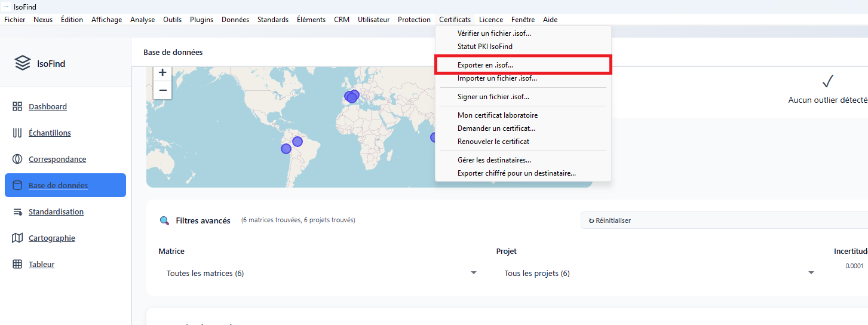868x325 pixels.
Task: Choose Gérer les destinataires...
Action: click(x=523, y=160)
